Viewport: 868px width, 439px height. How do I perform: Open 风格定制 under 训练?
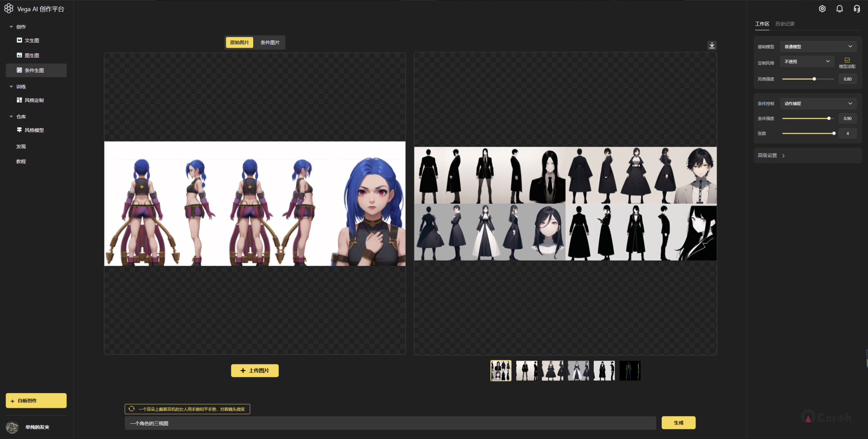point(34,100)
